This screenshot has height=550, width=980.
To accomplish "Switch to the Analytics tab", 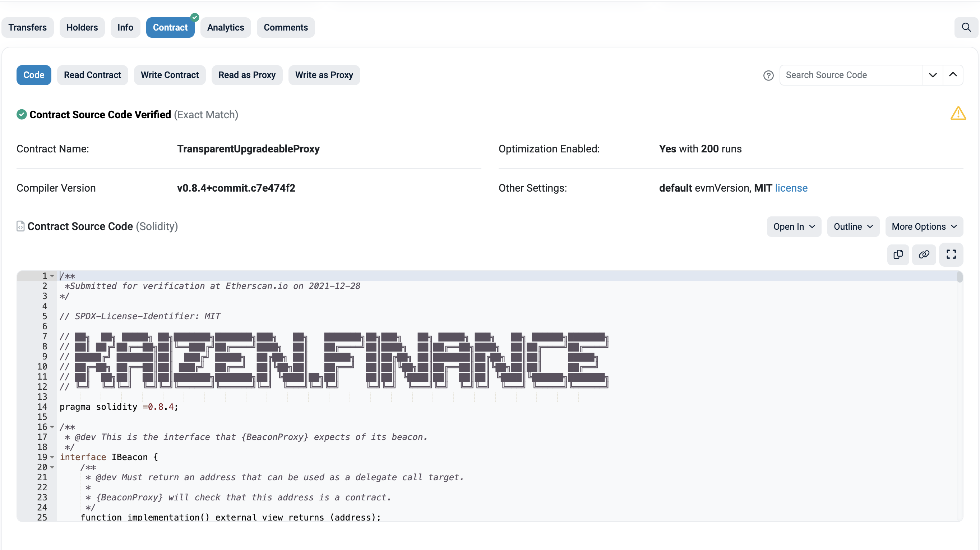I will tap(225, 27).
